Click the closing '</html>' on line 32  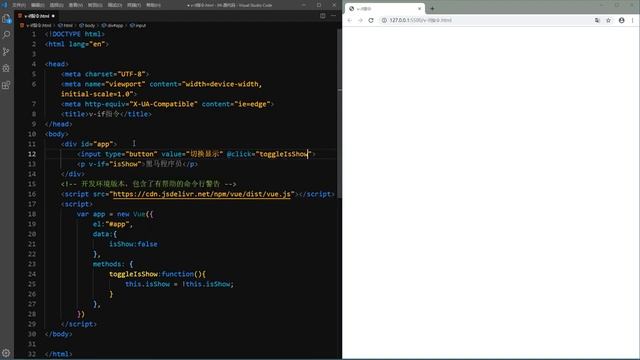click(x=58, y=354)
